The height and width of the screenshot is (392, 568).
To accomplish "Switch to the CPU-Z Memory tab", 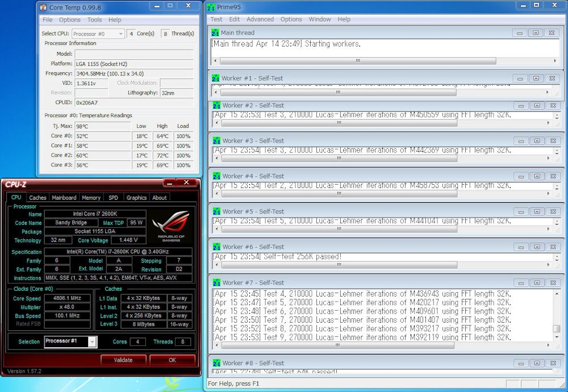I will click(x=91, y=198).
